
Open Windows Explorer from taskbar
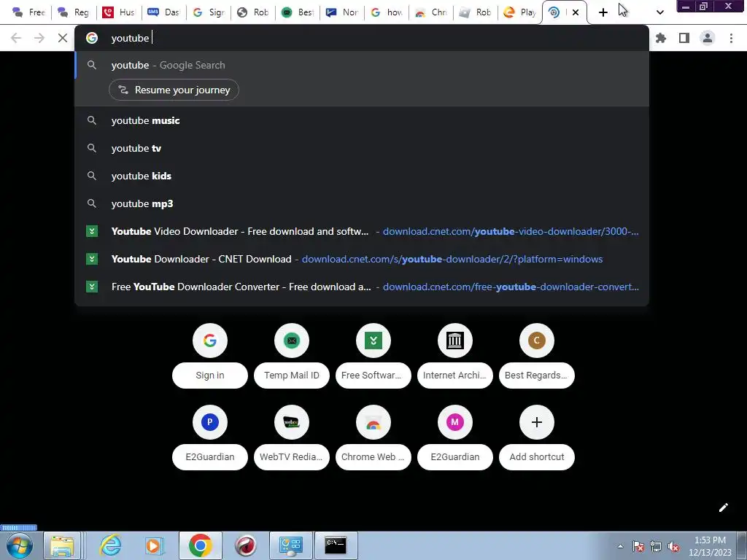(62, 545)
